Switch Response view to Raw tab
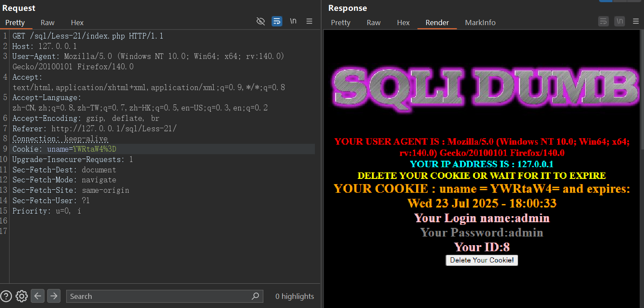 tap(374, 23)
